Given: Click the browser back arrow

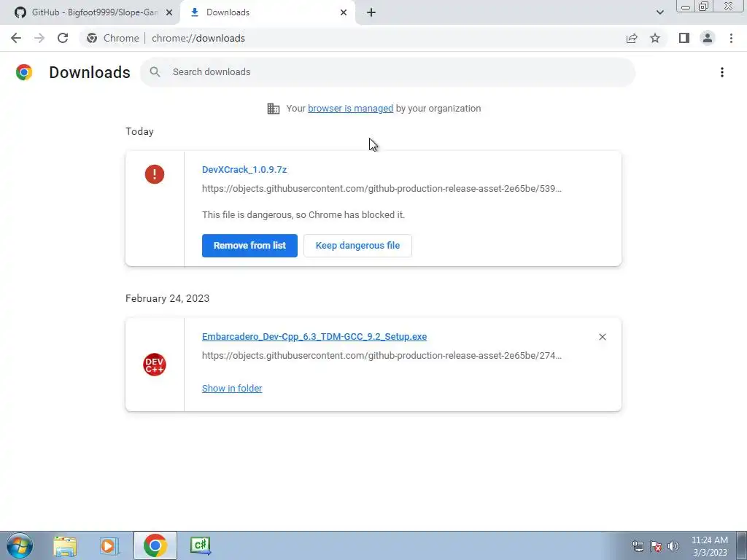Looking at the screenshot, I should pos(16,38).
